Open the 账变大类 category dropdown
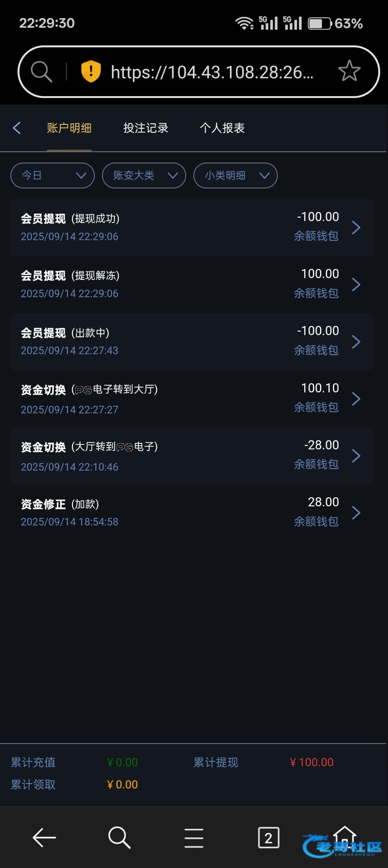388x868 pixels. [x=144, y=175]
